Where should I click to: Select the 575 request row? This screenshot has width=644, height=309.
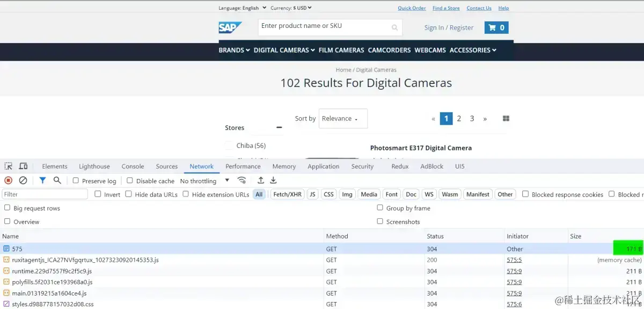coord(322,249)
